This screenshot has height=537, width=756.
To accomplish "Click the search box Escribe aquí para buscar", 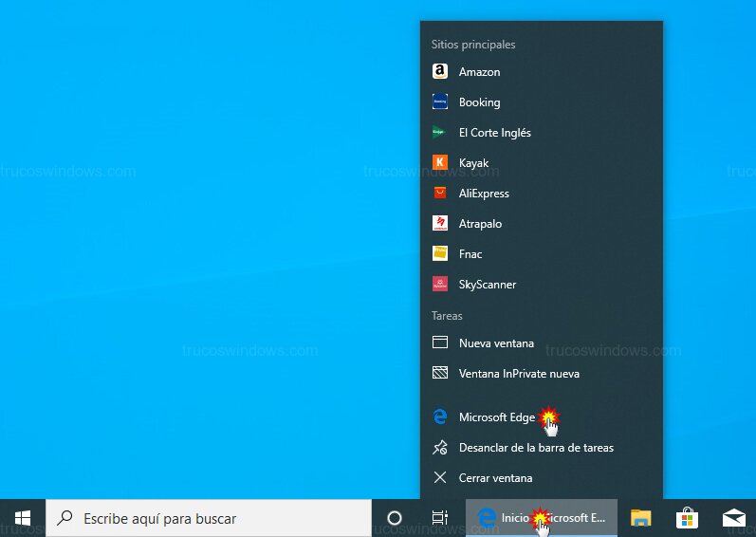I will (209, 518).
